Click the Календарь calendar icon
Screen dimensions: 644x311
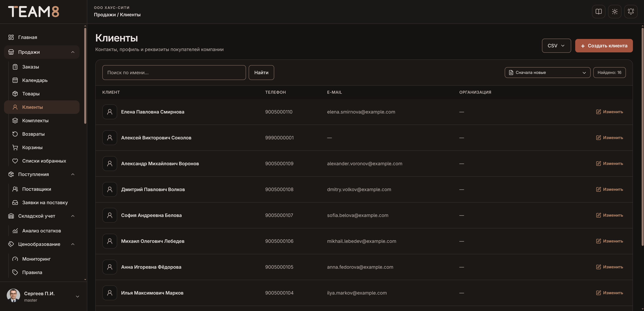15,80
